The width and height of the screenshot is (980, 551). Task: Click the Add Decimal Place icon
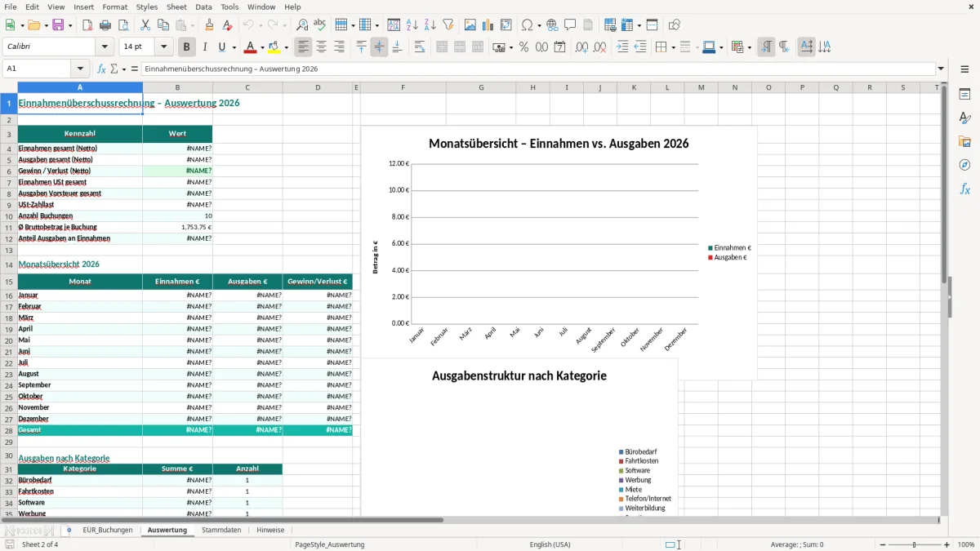point(582,47)
